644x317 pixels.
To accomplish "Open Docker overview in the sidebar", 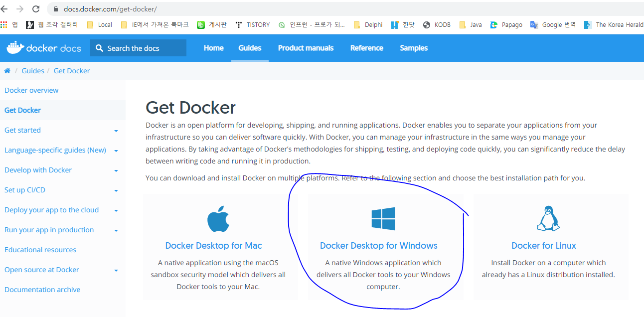I will coord(31,90).
